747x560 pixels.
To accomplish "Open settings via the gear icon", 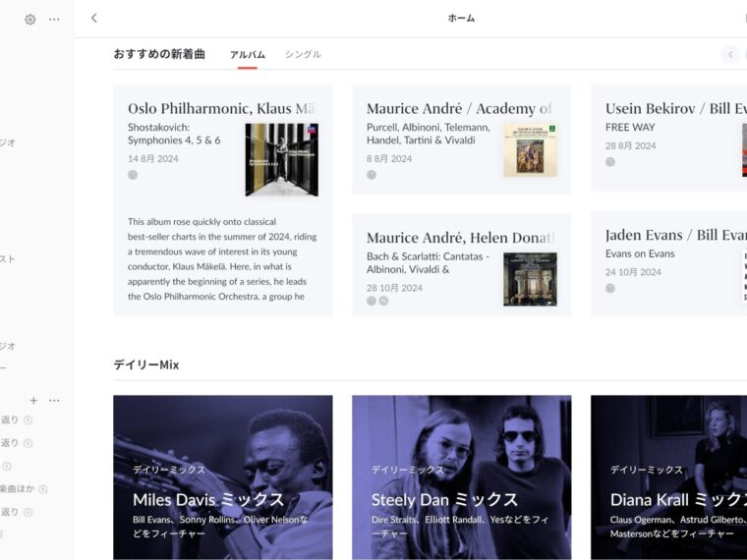I will coord(30,19).
